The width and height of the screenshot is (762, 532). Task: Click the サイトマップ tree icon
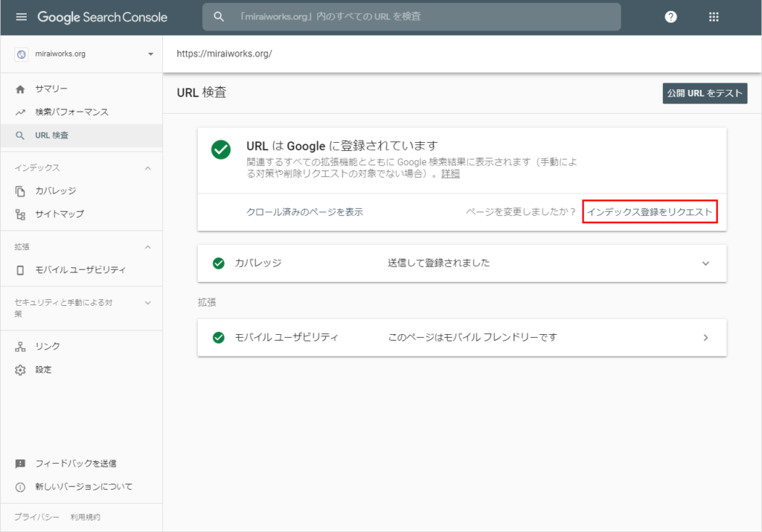pos(20,214)
